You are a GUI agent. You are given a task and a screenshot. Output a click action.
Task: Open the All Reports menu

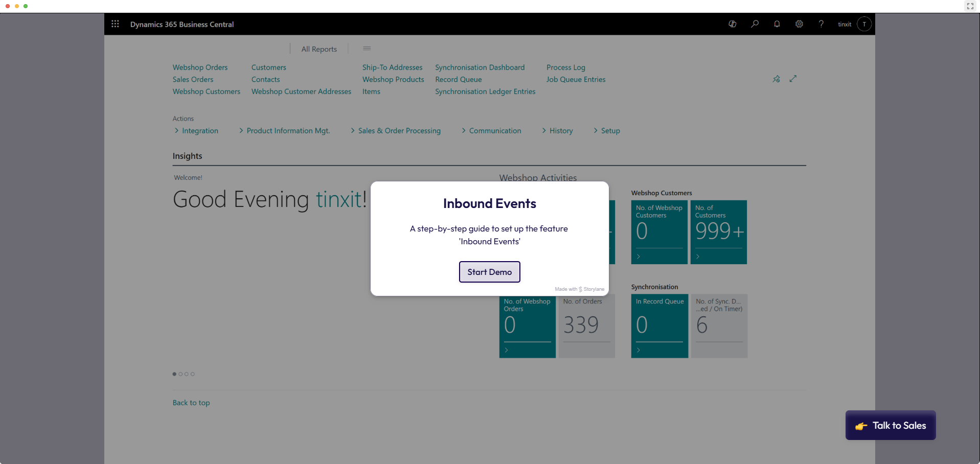click(x=319, y=49)
